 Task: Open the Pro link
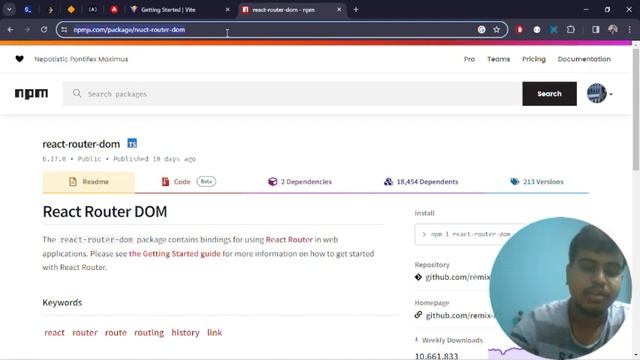(x=469, y=59)
